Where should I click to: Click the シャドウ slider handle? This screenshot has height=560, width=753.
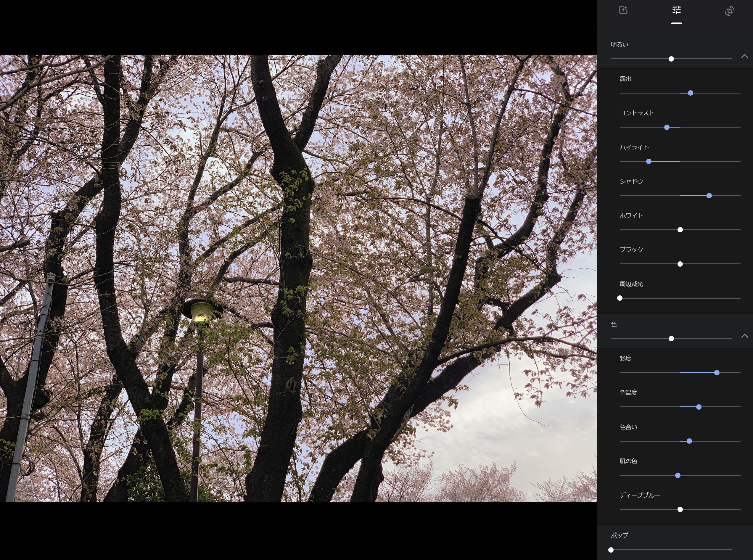click(x=709, y=196)
